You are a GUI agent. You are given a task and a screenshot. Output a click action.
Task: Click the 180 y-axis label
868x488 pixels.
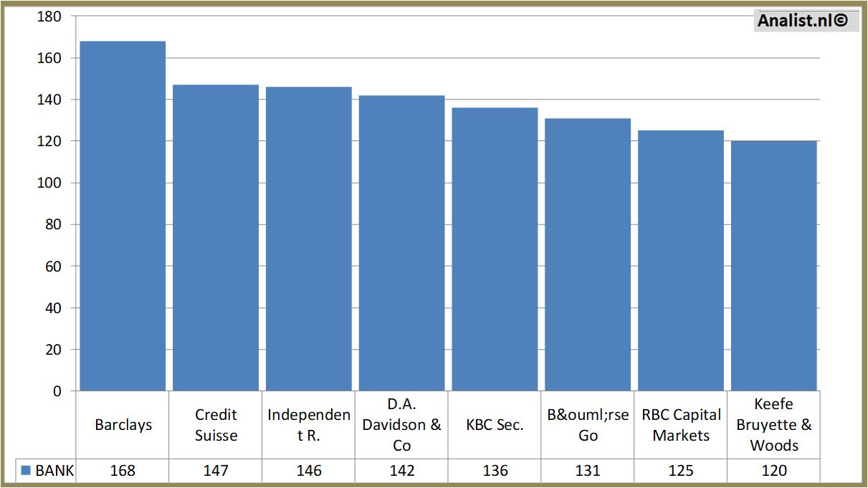49,16
